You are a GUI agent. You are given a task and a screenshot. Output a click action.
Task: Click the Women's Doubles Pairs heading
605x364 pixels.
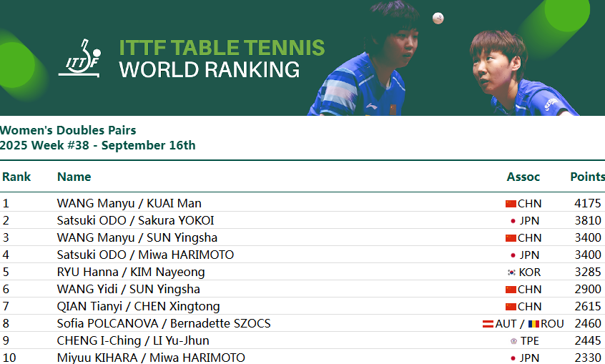(68, 130)
